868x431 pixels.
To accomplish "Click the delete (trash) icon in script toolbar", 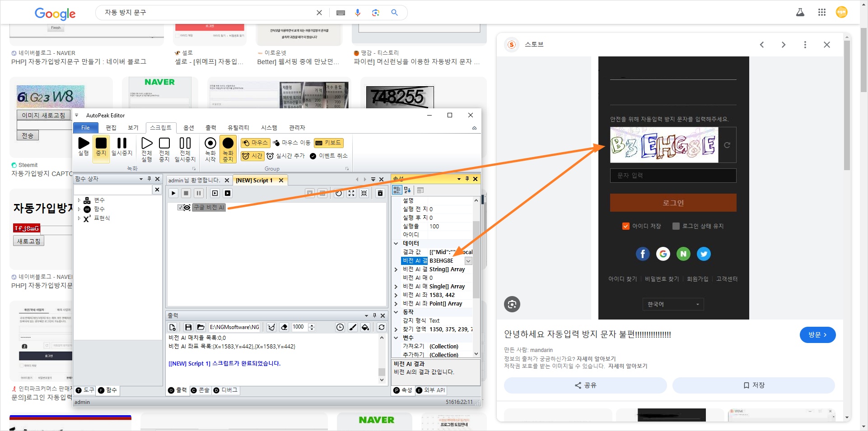I will 380,193.
